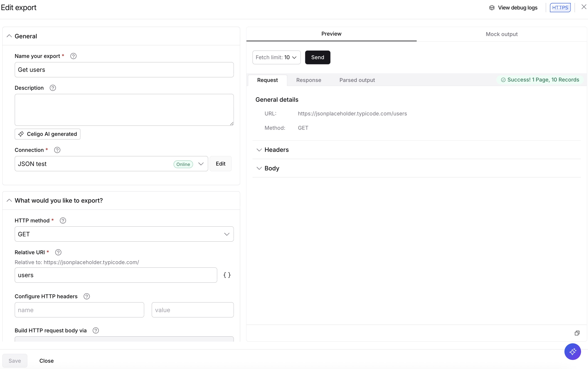Open handlebars editor for Relative URI
Screen dimensions: 588x369
point(227,275)
